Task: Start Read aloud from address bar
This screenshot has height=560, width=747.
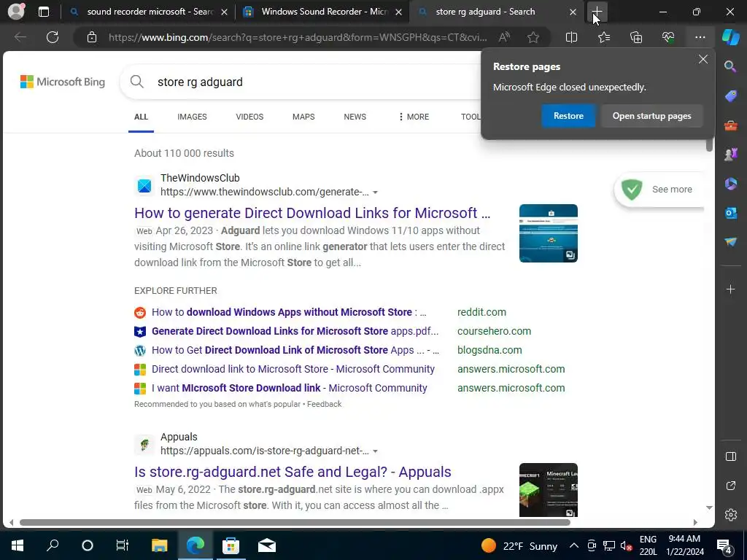Action: pos(504,37)
